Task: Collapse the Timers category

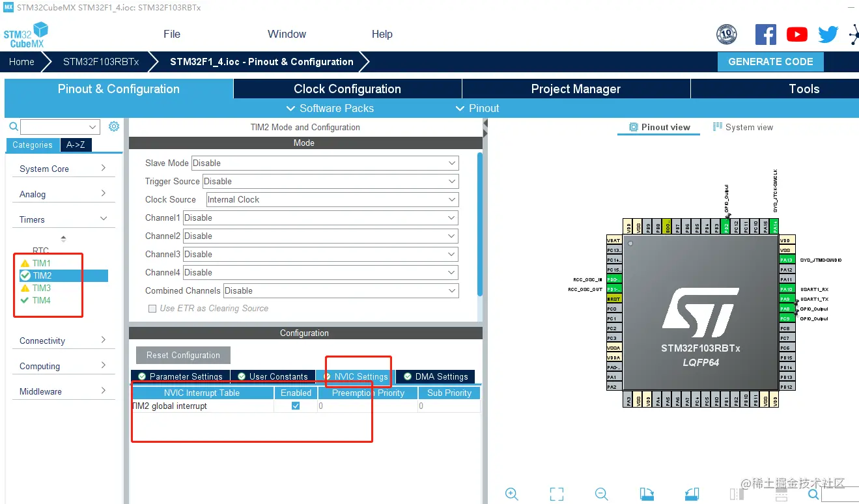Action: click(64, 219)
